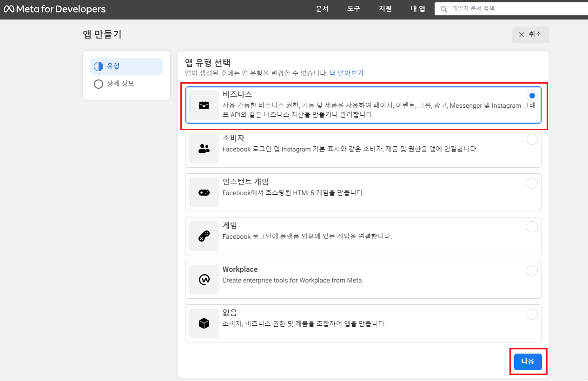Viewport: 588px width, 381px height.
Task: Open the 지원 menu
Action: point(385,9)
